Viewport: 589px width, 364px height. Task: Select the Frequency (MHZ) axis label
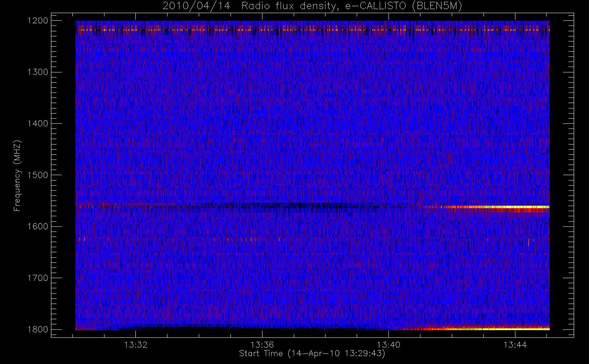(17, 175)
